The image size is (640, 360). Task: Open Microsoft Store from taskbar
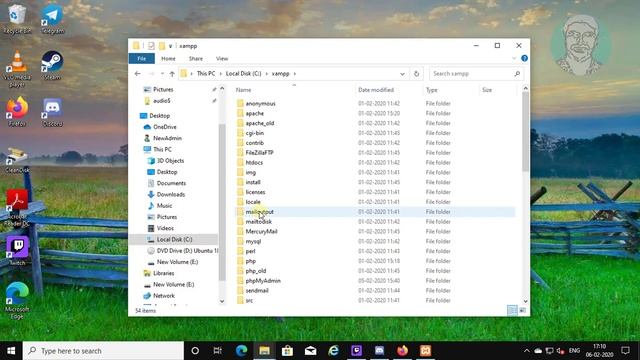coord(287,351)
